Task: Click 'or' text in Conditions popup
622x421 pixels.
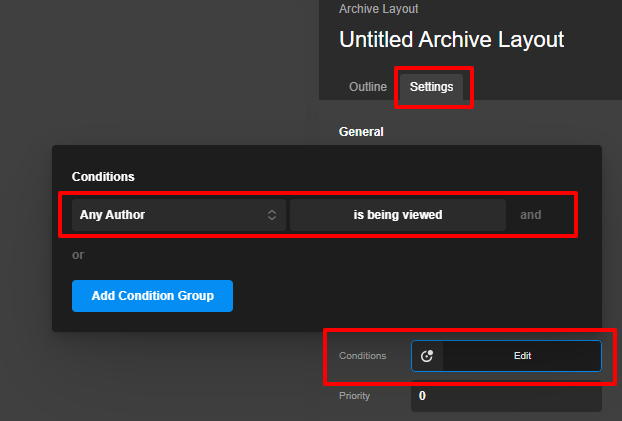Action: [78, 255]
